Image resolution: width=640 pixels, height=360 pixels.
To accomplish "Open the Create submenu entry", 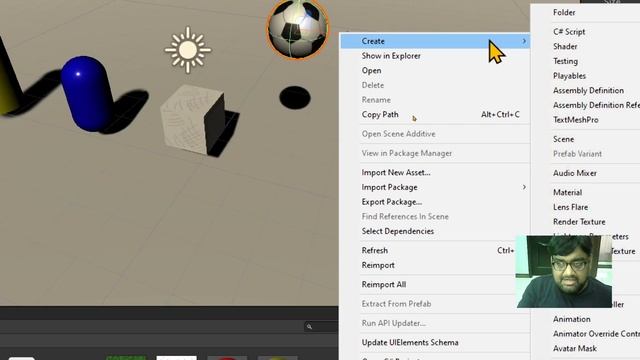I will point(435,41).
